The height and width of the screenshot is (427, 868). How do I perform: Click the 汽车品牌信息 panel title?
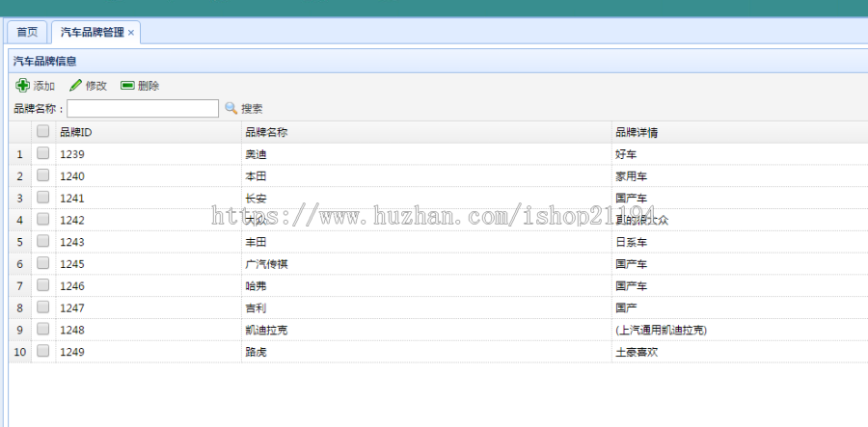coord(44,61)
